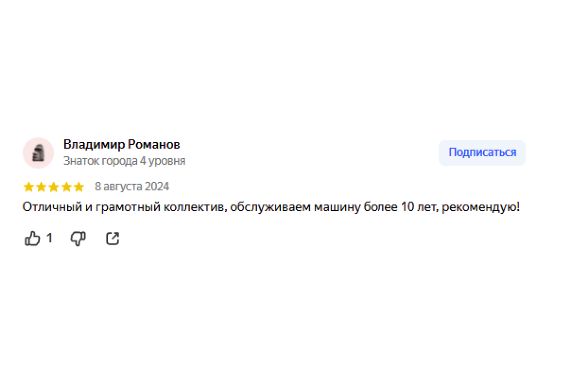Click the word машину in the review

pyautogui.click(x=338, y=207)
